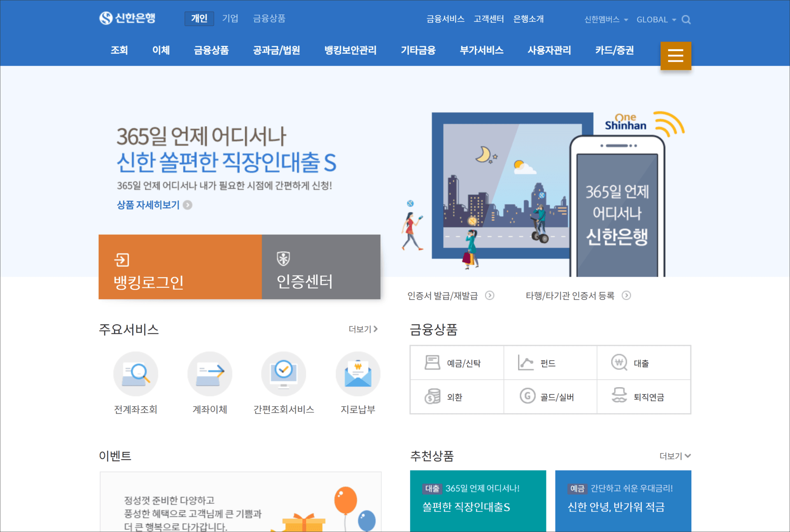
Task: Click arrow icon beside 상품 자세히보기
Action: pos(188,205)
